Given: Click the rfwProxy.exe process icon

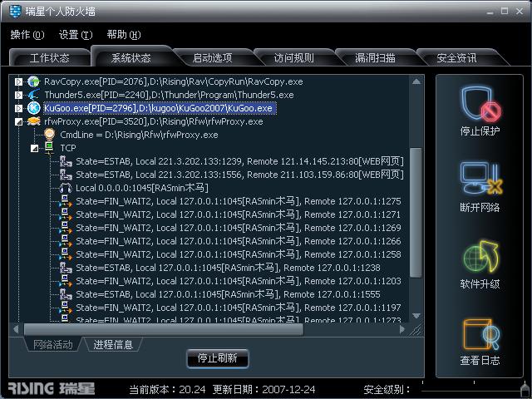Looking at the screenshot, I should tap(33, 121).
